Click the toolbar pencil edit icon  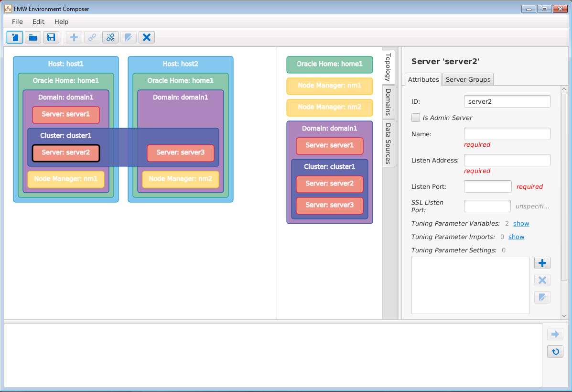coord(129,37)
